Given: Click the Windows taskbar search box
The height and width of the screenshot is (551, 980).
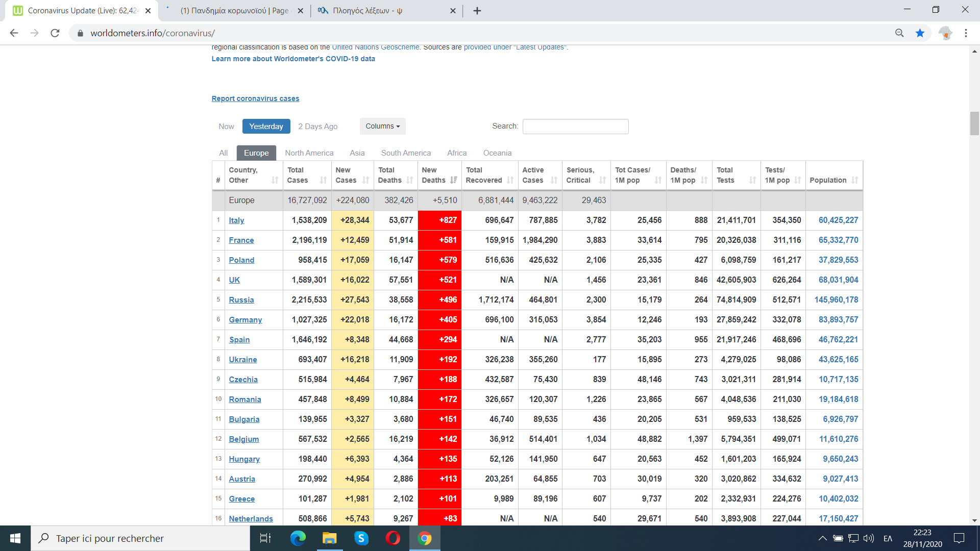Looking at the screenshot, I should pos(140,538).
